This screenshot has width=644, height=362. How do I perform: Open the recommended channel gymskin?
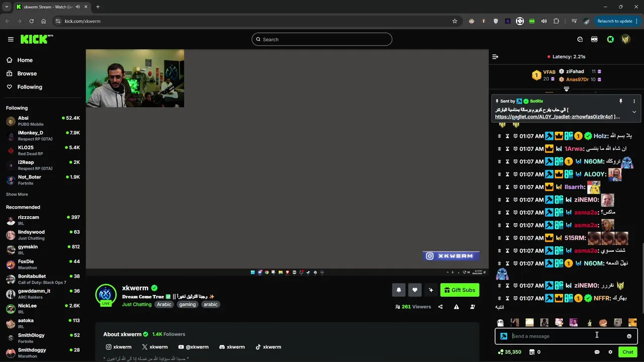43,249
